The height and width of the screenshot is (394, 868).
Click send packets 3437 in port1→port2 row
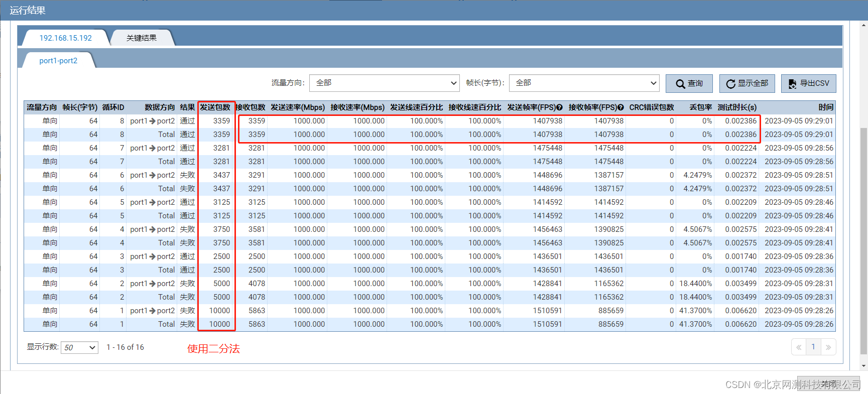[221, 175]
